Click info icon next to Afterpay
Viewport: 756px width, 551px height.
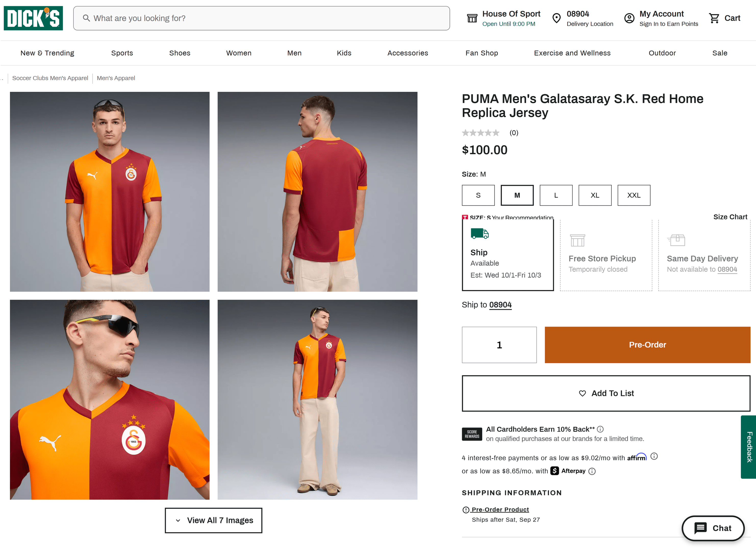pos(592,471)
